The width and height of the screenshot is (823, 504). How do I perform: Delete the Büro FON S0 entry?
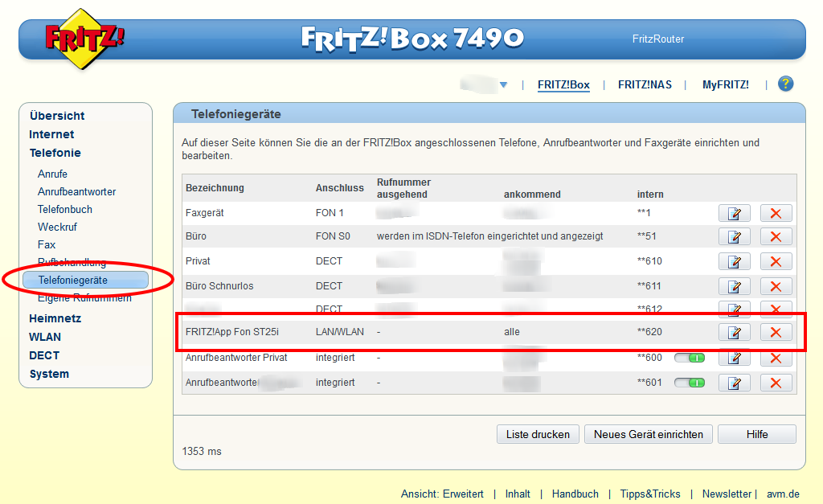point(776,237)
